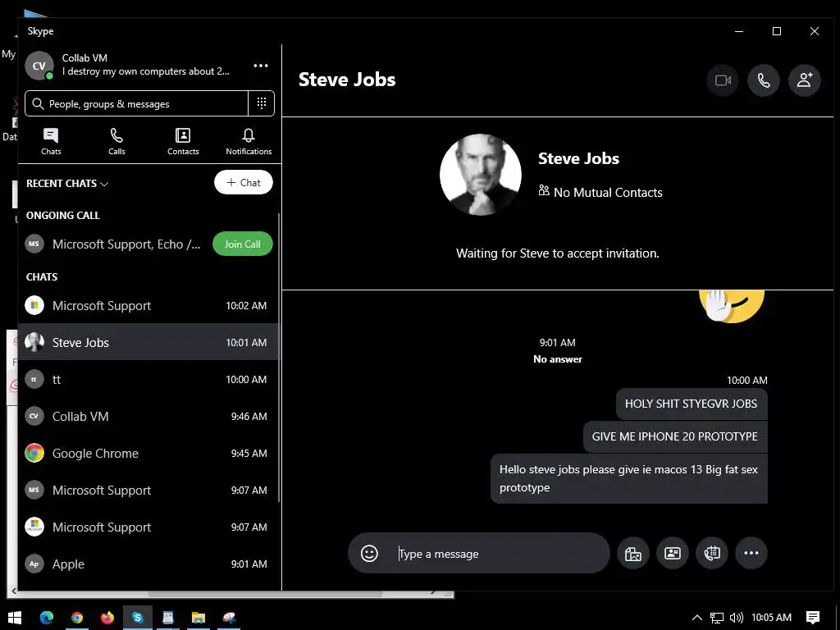Open Collab VM profile more options

tap(261, 66)
